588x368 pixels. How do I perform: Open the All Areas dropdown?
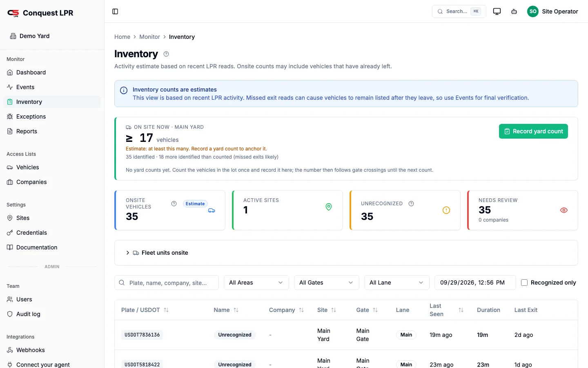[256, 283]
